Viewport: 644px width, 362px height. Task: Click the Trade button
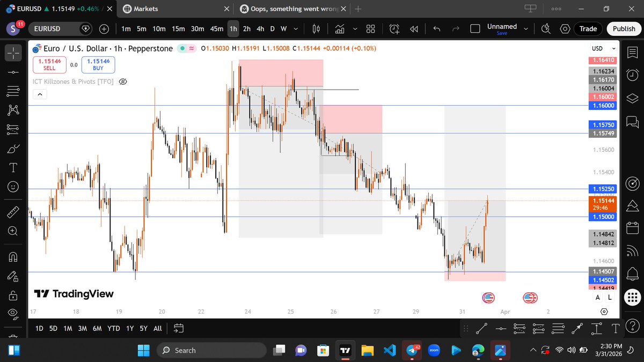[x=588, y=29]
